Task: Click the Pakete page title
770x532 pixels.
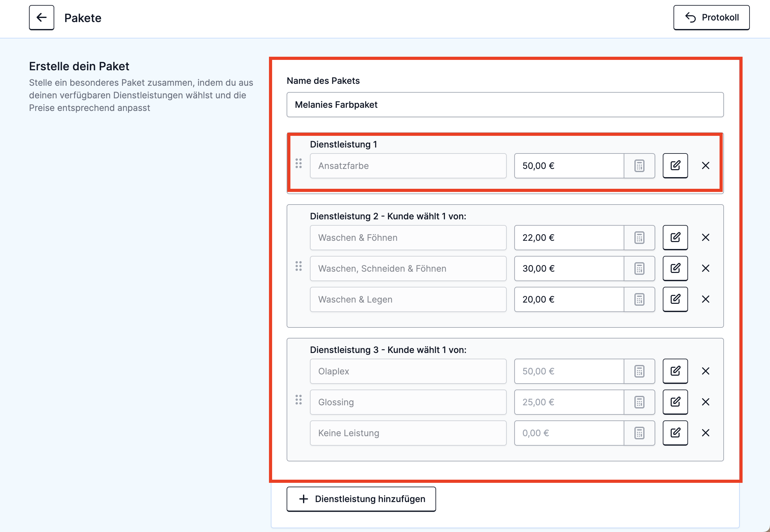Action: point(83,18)
